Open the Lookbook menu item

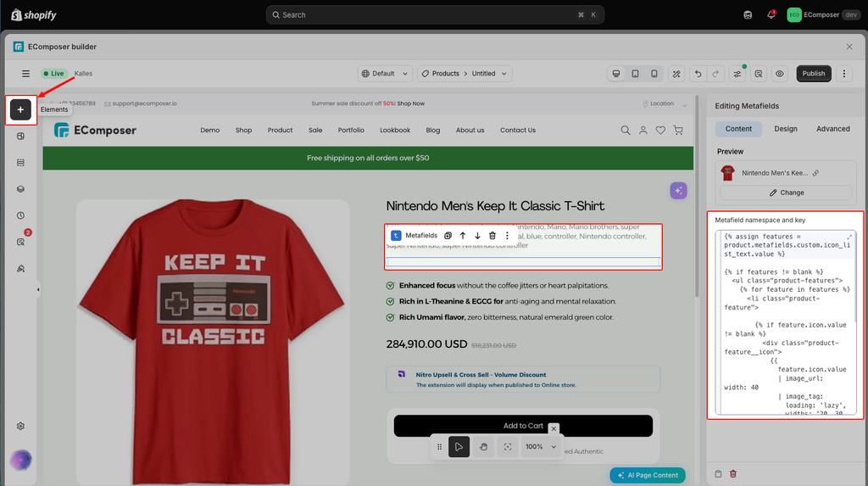click(x=395, y=131)
